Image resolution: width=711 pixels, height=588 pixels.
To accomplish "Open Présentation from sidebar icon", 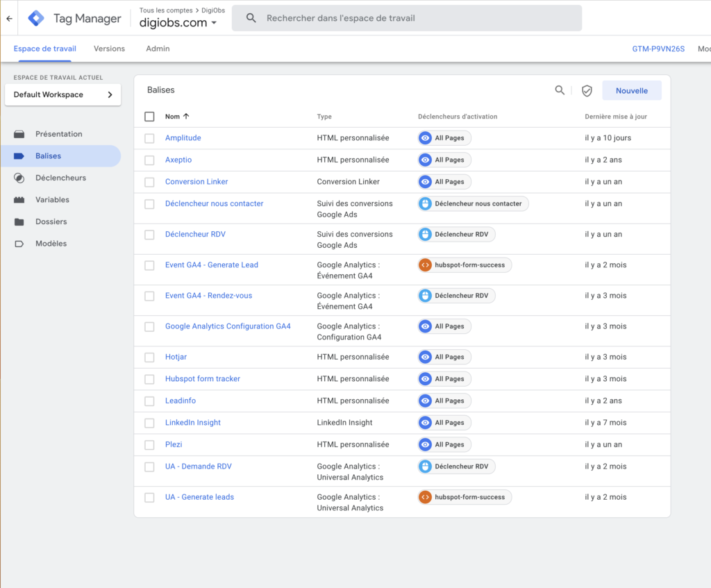I will (x=19, y=134).
